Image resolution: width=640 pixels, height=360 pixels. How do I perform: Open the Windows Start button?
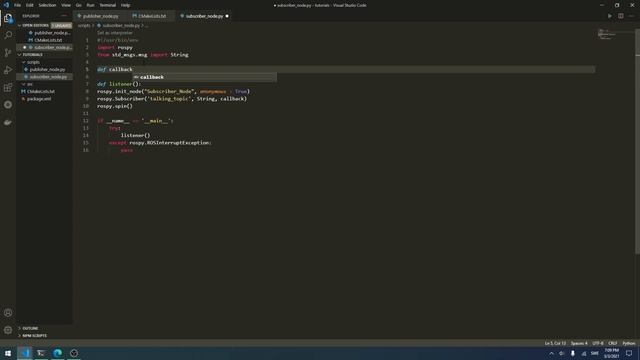tap(8, 353)
